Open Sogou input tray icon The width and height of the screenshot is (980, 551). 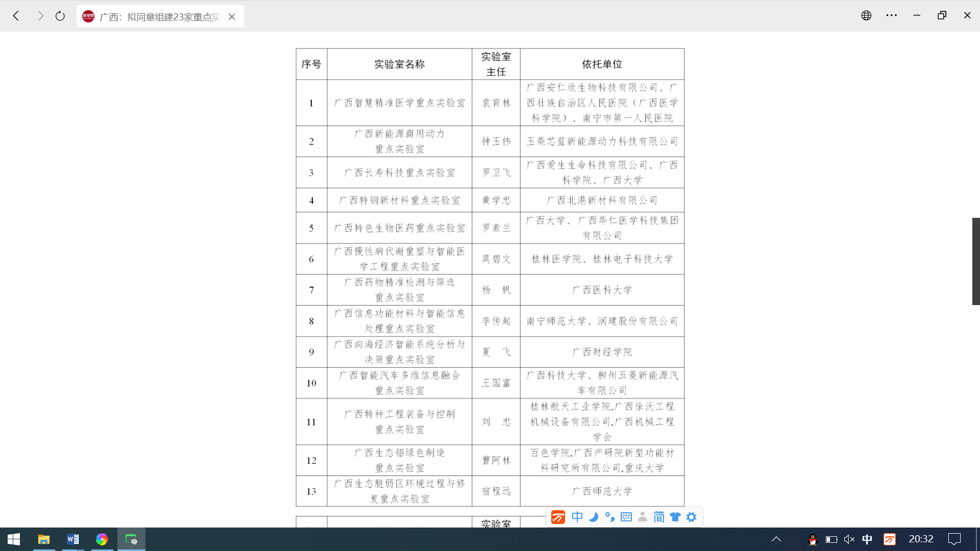click(890, 539)
